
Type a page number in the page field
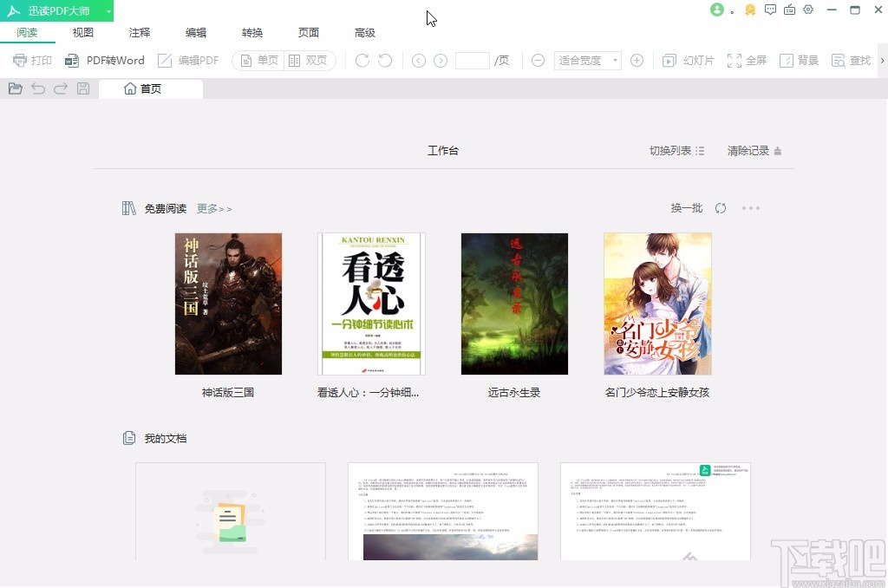pos(472,60)
